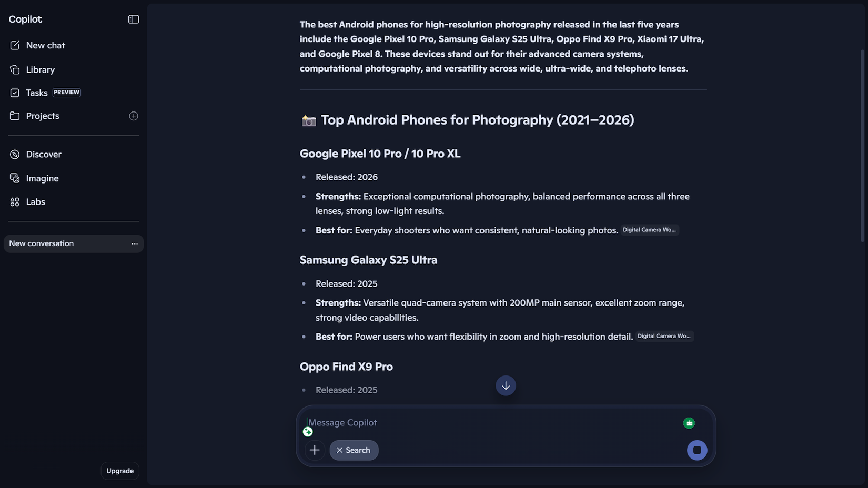
Task: Open the attachments plus menu in composer
Action: pos(315,450)
